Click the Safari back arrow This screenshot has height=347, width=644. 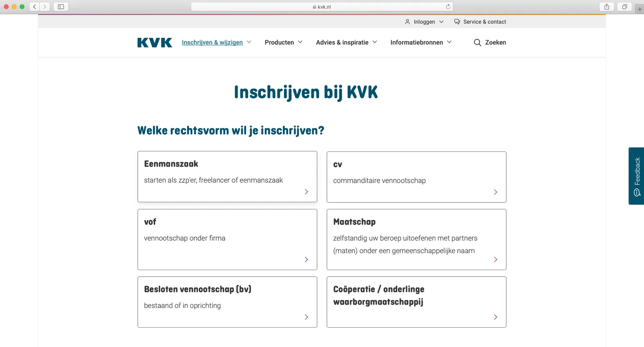[35, 6]
